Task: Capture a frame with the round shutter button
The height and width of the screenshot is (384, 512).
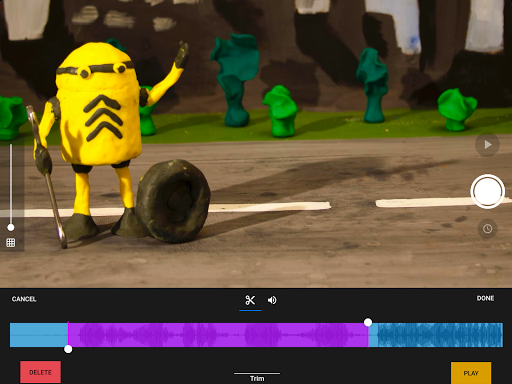Action: click(x=487, y=192)
